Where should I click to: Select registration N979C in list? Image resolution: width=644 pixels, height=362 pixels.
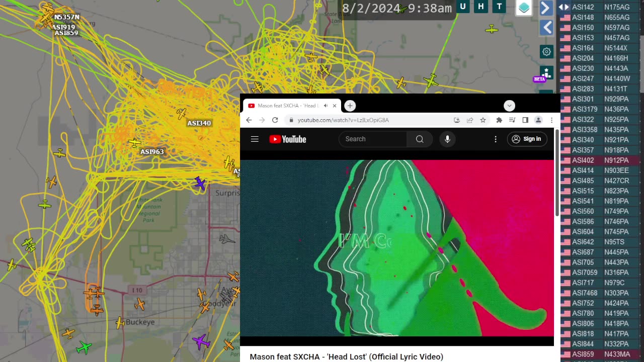pyautogui.click(x=614, y=283)
